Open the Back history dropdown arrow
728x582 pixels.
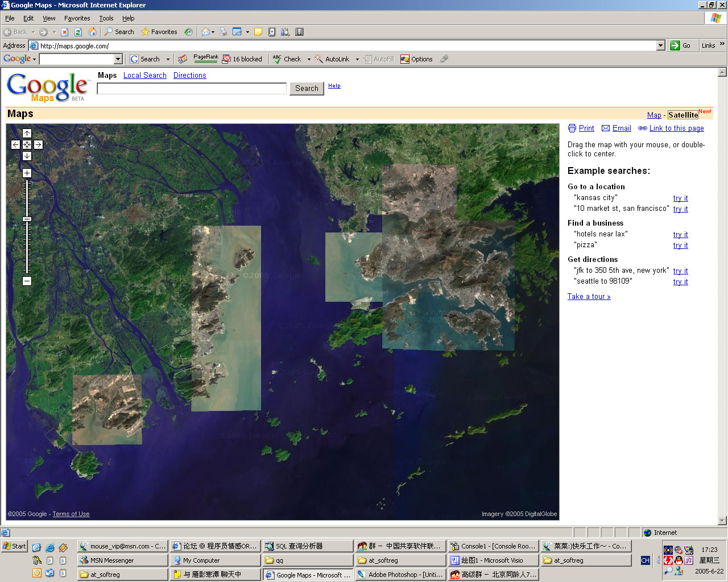coord(33,32)
